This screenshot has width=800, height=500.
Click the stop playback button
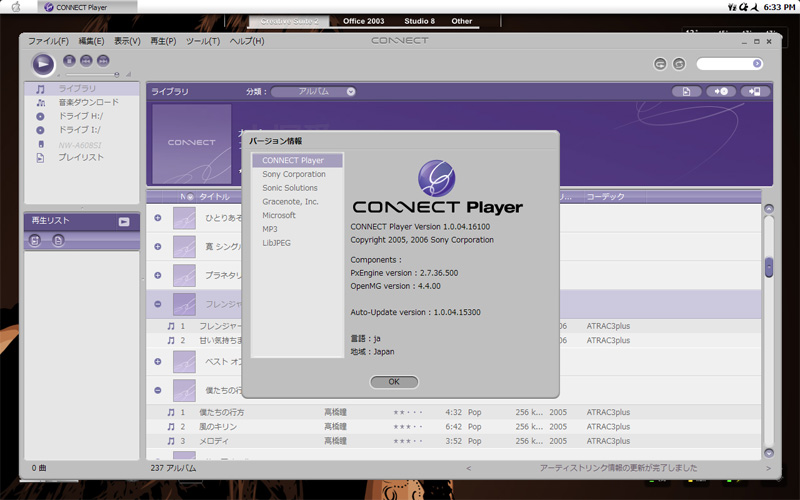(x=69, y=61)
